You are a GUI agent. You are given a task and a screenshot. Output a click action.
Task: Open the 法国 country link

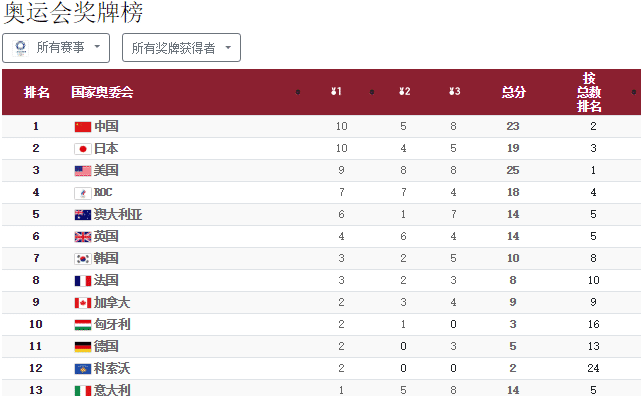[106, 281]
